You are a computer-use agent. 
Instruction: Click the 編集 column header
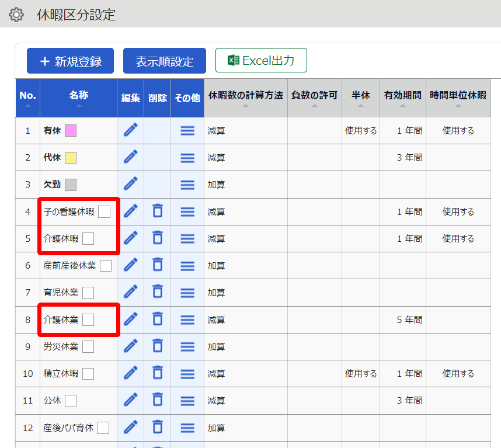tap(130, 98)
